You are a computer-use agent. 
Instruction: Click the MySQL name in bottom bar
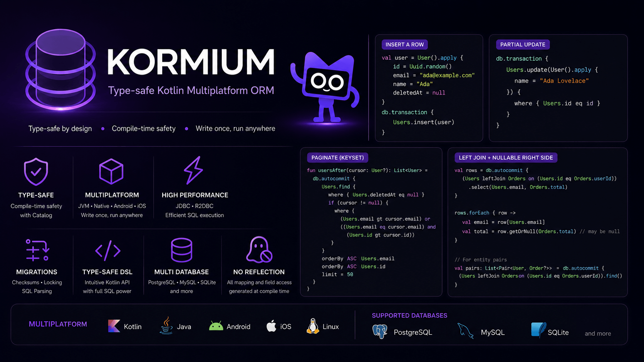493,332
